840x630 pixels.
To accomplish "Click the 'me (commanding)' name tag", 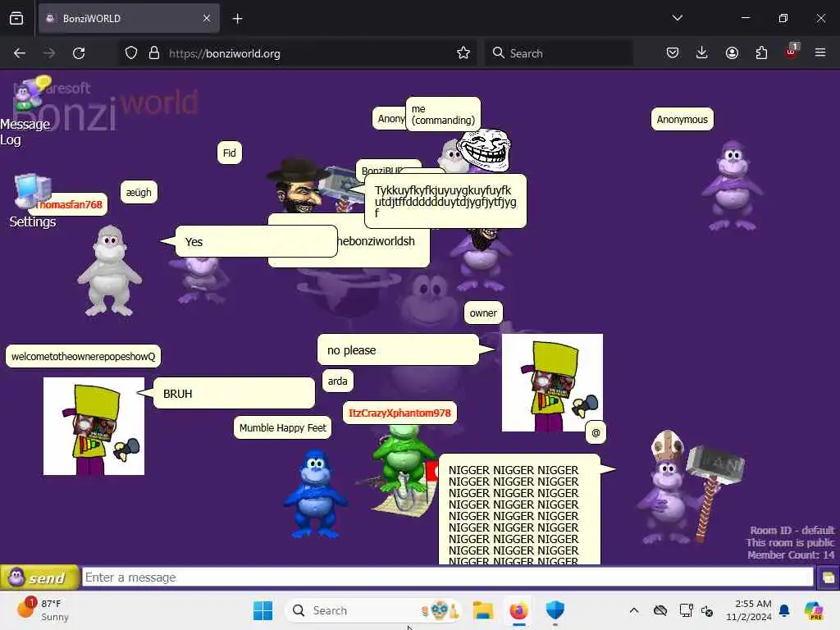I will [x=443, y=114].
